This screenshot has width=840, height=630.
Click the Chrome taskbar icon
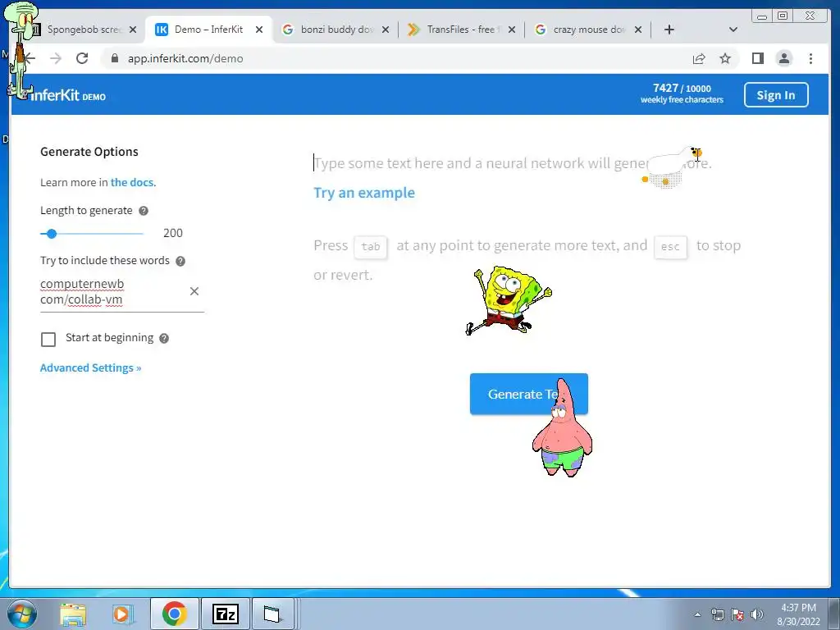click(x=174, y=614)
